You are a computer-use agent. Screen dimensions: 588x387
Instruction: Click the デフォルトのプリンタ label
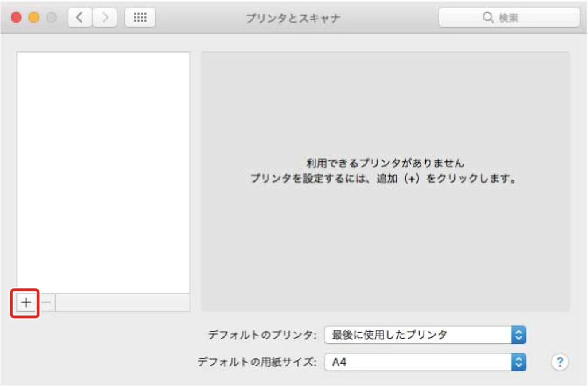(x=263, y=335)
